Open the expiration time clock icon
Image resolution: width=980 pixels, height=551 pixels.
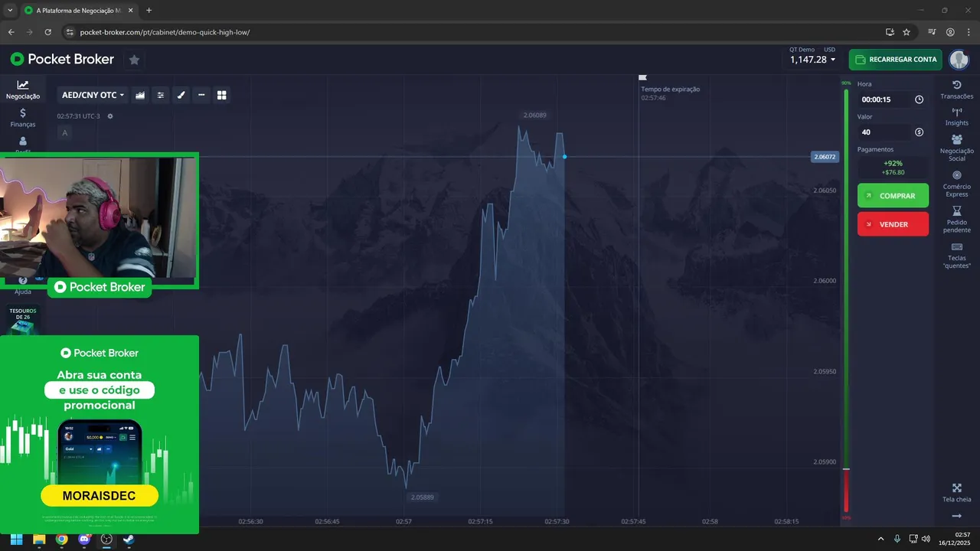coord(919,99)
